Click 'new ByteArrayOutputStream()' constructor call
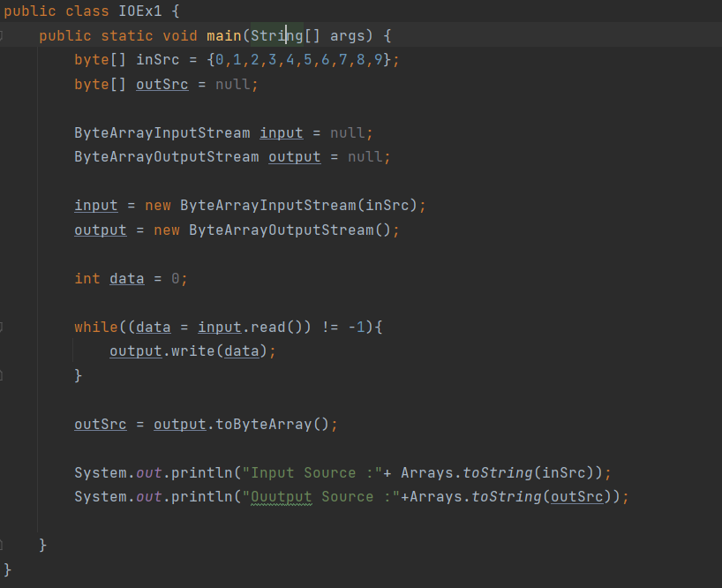The image size is (722, 588). (272, 230)
